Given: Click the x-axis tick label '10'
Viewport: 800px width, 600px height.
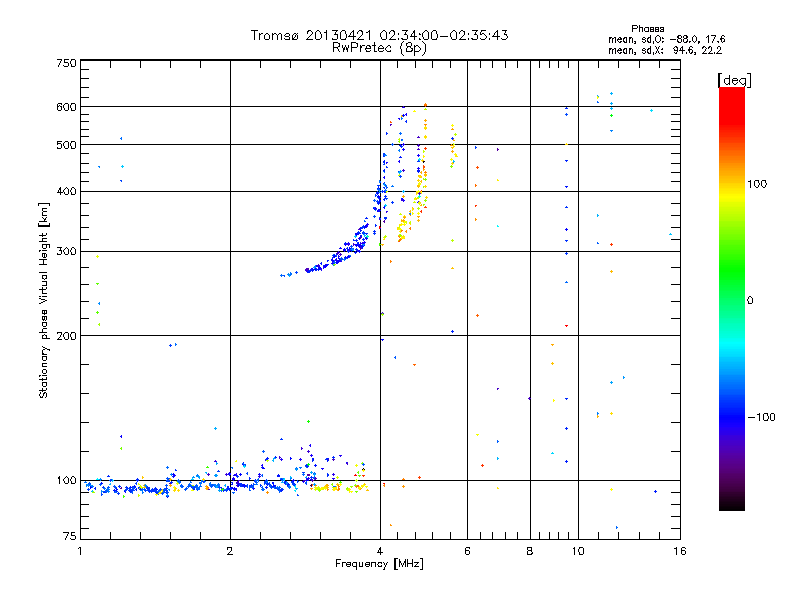Looking at the screenshot, I should coord(578,551).
